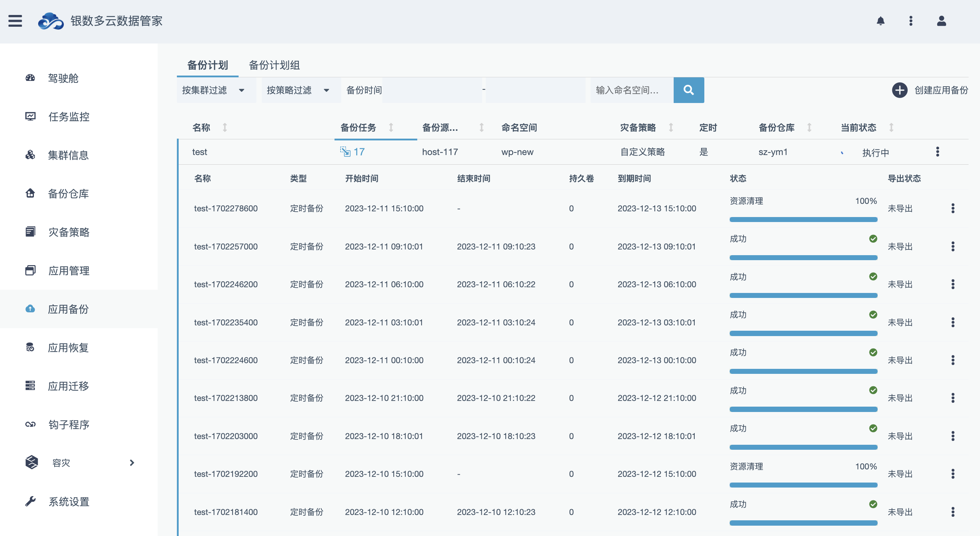The width and height of the screenshot is (980, 536).
Task: Open notifications bell
Action: click(x=881, y=21)
